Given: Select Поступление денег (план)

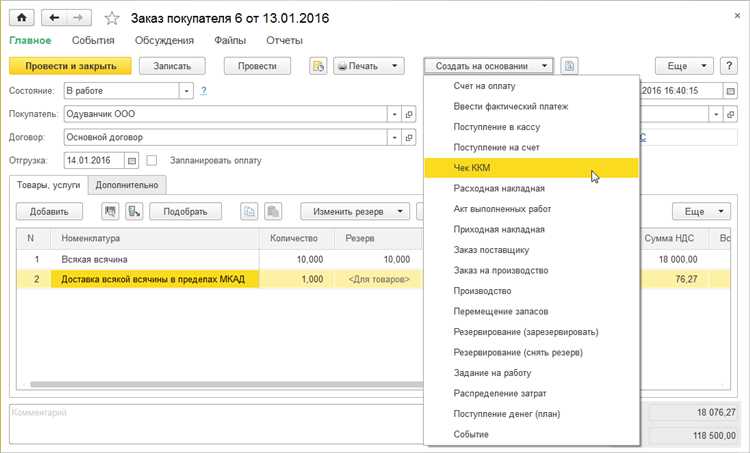Looking at the screenshot, I should pos(531,414).
